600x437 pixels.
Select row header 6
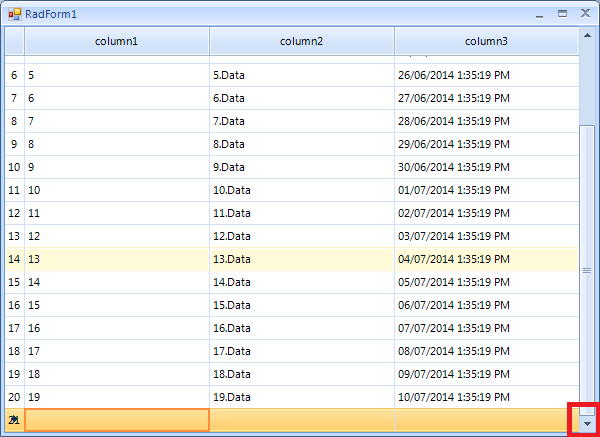point(15,75)
